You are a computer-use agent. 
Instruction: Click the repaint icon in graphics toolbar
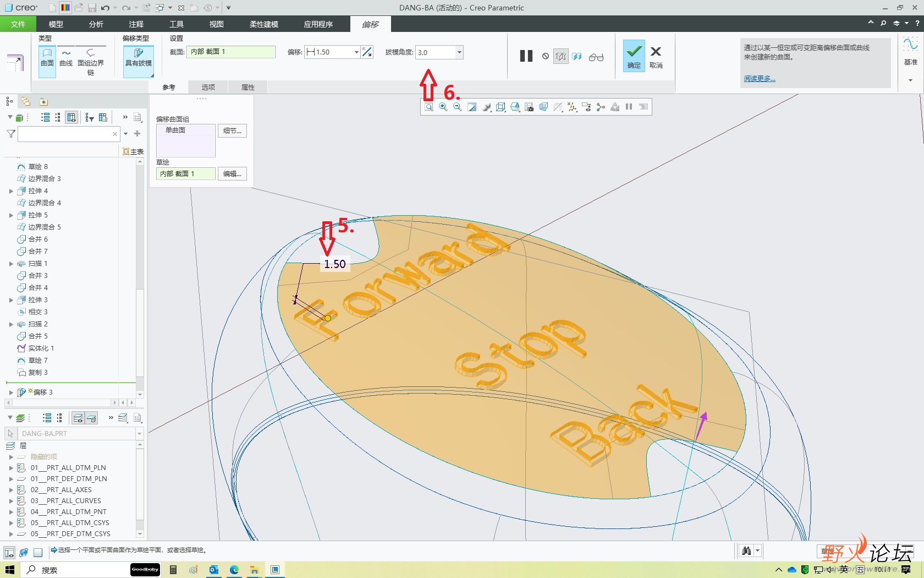[x=472, y=107]
